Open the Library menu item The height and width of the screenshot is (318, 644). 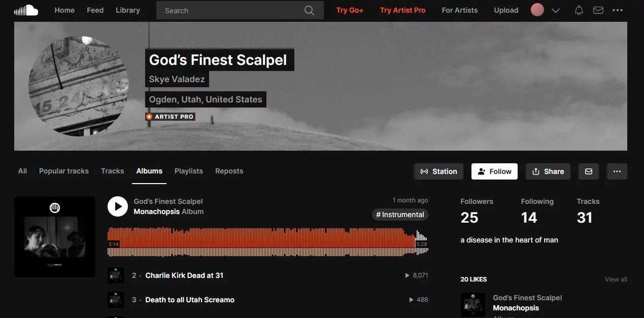click(128, 10)
